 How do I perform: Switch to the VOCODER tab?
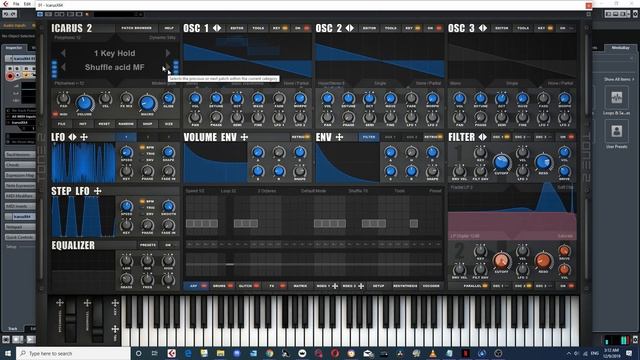[x=431, y=286]
